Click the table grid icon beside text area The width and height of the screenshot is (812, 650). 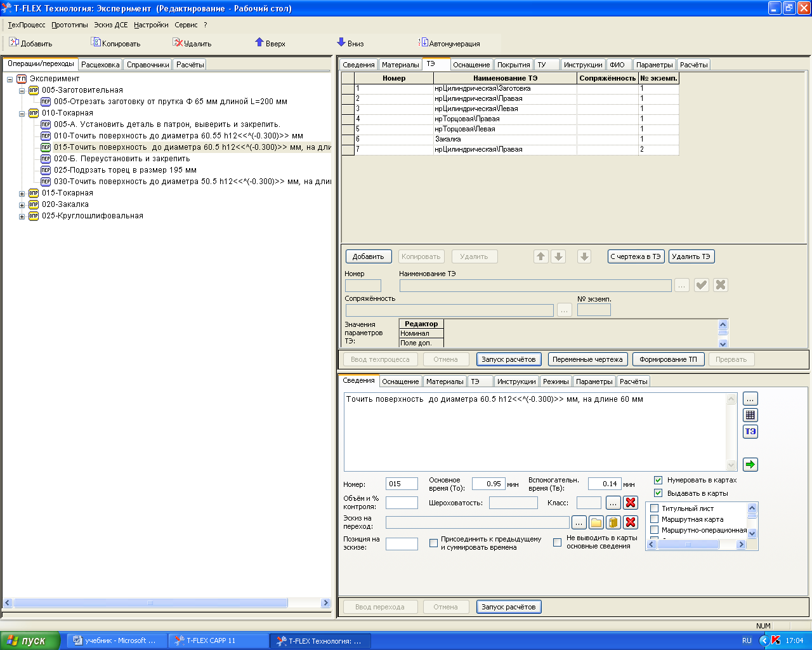click(750, 415)
